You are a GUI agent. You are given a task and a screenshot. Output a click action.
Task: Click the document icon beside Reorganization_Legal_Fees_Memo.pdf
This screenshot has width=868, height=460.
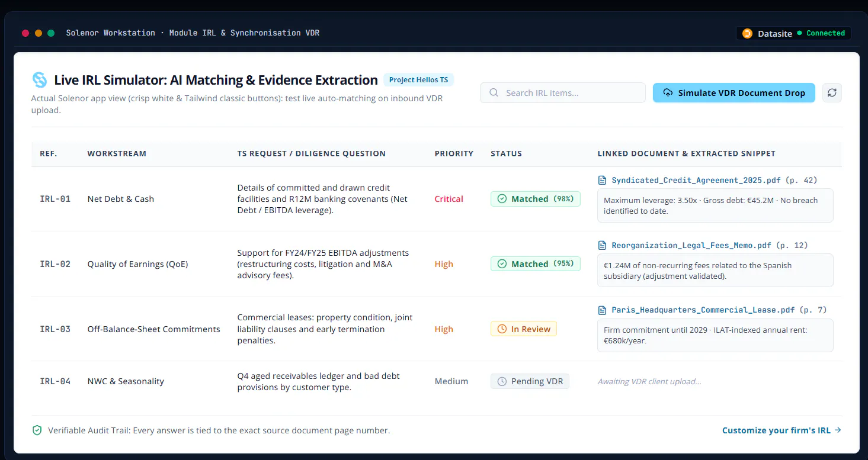click(x=603, y=245)
